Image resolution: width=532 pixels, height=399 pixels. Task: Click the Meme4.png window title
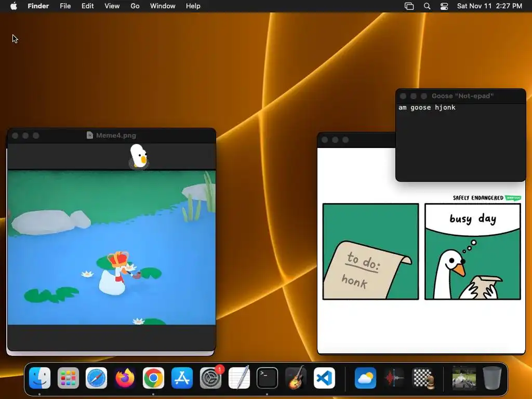pyautogui.click(x=116, y=136)
